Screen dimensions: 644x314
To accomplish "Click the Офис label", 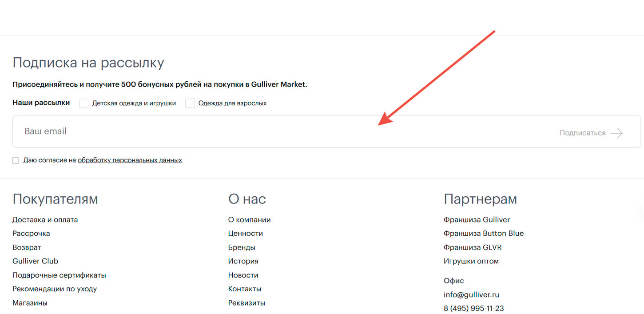I will tap(454, 281).
